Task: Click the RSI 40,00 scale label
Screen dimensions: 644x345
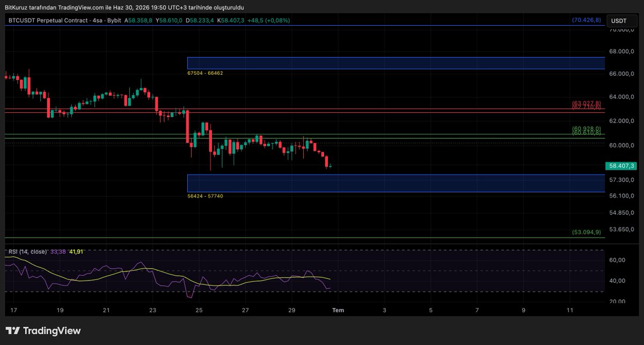Action: (x=618, y=281)
